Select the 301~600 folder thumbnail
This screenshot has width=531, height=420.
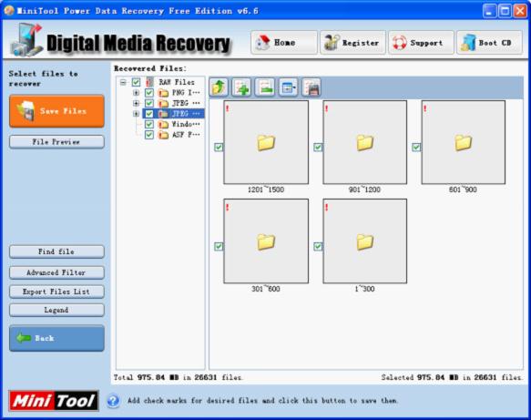coord(266,241)
